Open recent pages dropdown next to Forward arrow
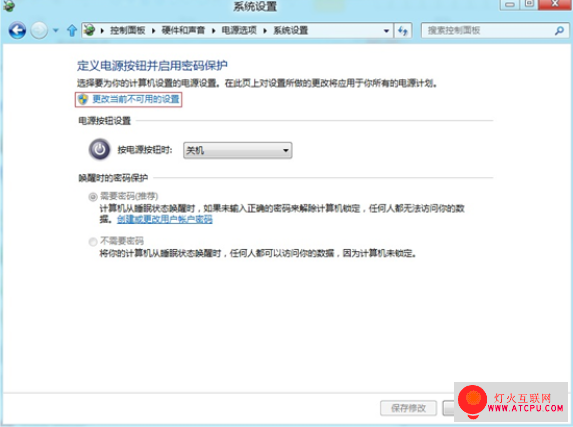This screenshot has width=573, height=427. 56,31
